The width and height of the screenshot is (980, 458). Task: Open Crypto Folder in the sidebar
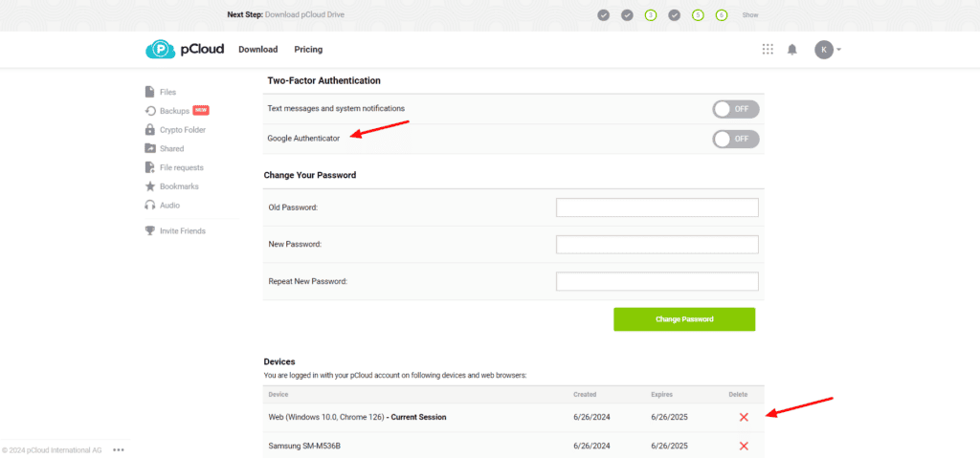[x=183, y=130]
